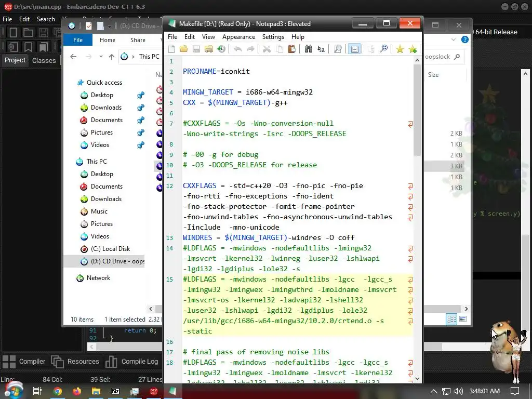Open Notepad3 Settings menu
This screenshot has height=399, width=532.
(273, 37)
